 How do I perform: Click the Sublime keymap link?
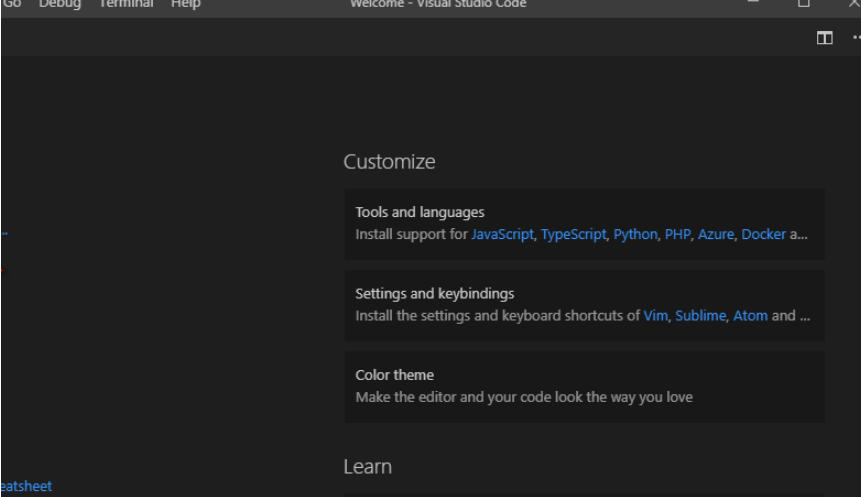(700, 315)
